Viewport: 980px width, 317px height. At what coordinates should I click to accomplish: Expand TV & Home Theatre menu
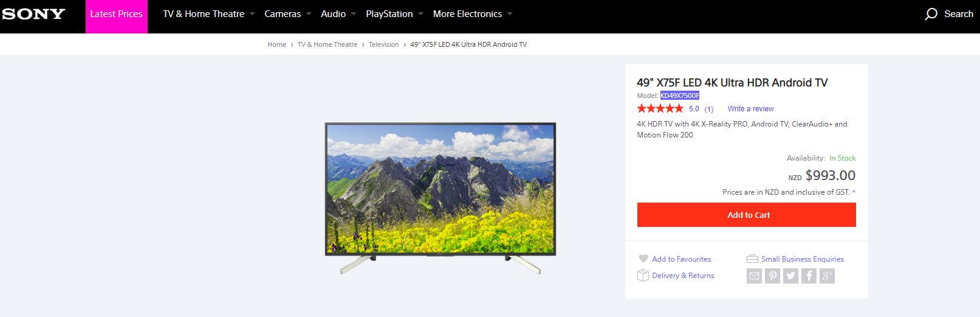(x=208, y=14)
